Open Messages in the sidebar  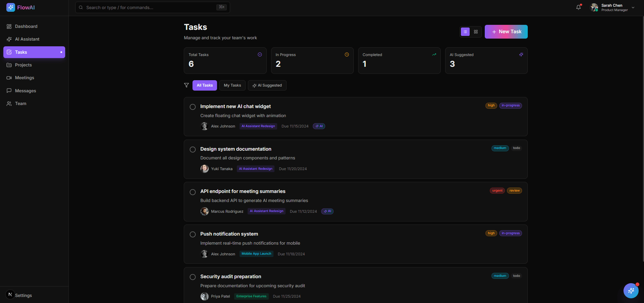click(x=25, y=91)
